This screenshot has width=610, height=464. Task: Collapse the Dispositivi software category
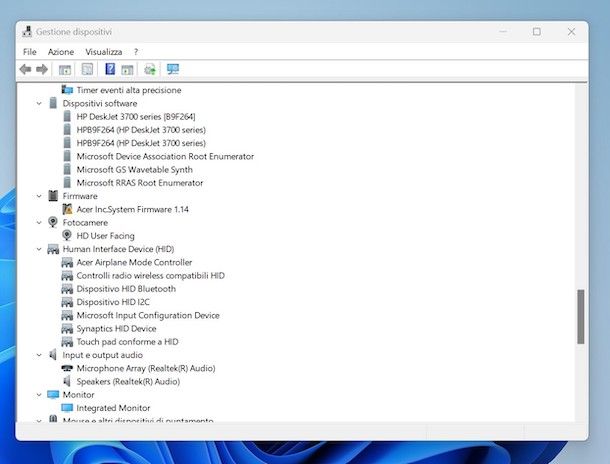pyautogui.click(x=39, y=103)
